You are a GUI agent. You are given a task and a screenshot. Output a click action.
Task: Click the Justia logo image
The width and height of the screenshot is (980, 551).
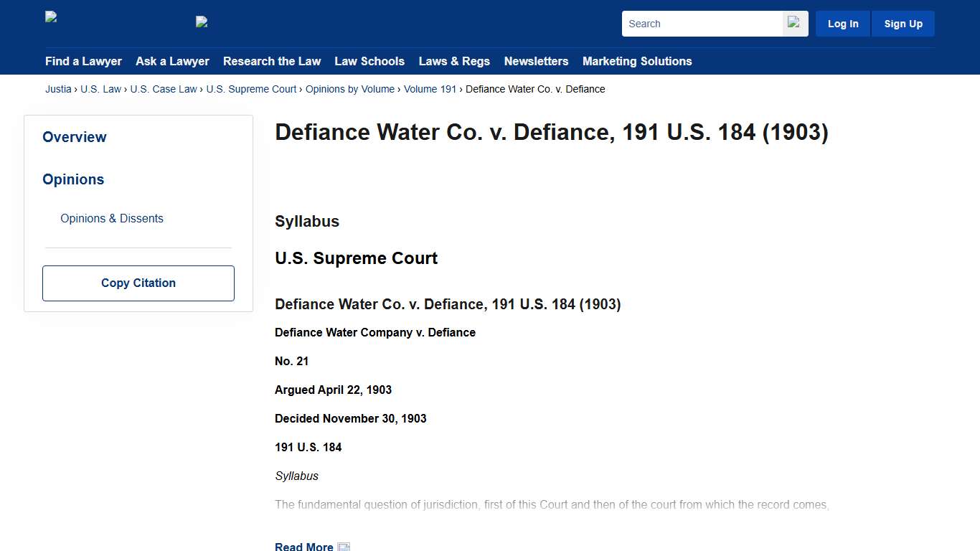[50, 17]
